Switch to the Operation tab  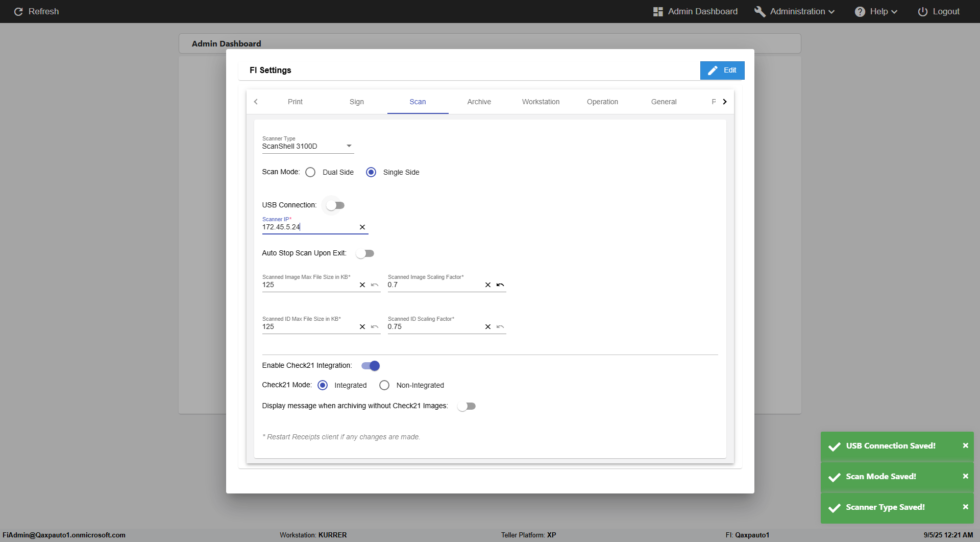(602, 102)
